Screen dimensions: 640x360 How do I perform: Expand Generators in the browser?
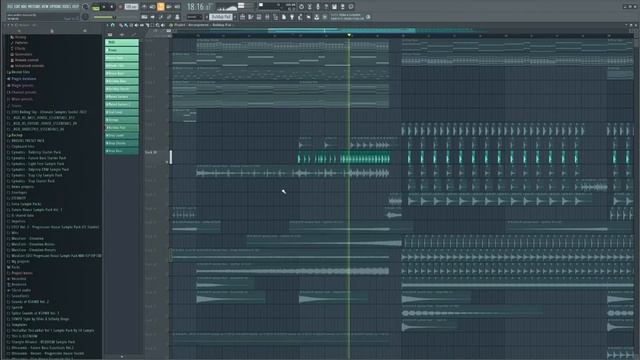23,54
